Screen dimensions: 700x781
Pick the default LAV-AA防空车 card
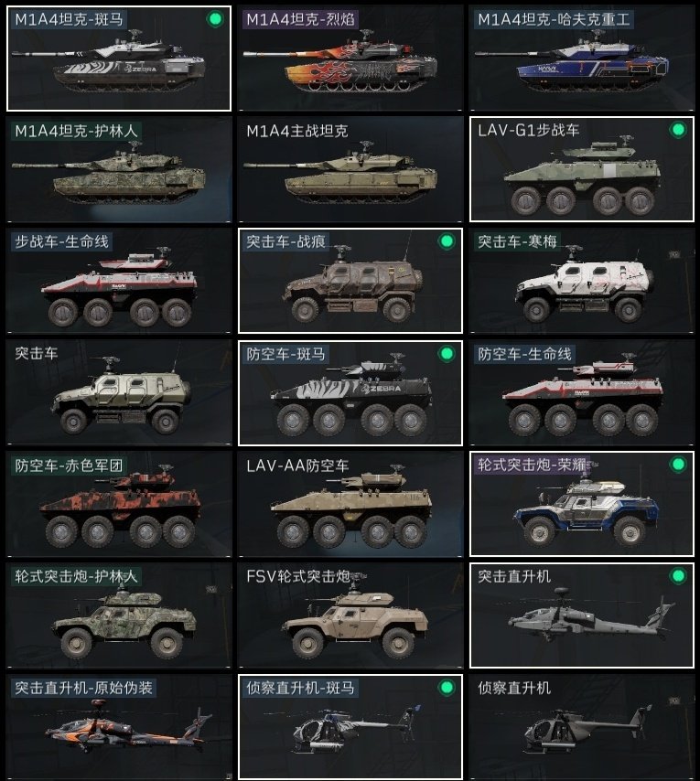350,504
